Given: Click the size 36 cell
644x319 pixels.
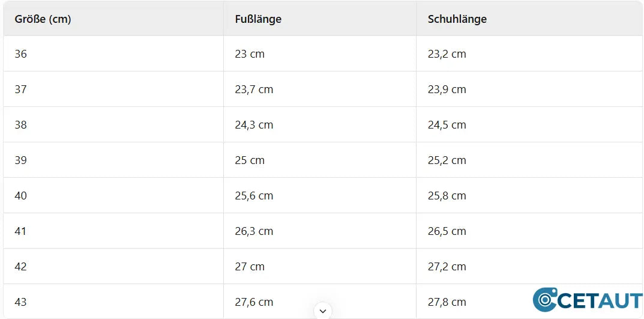Looking at the screenshot, I should pos(21,54).
